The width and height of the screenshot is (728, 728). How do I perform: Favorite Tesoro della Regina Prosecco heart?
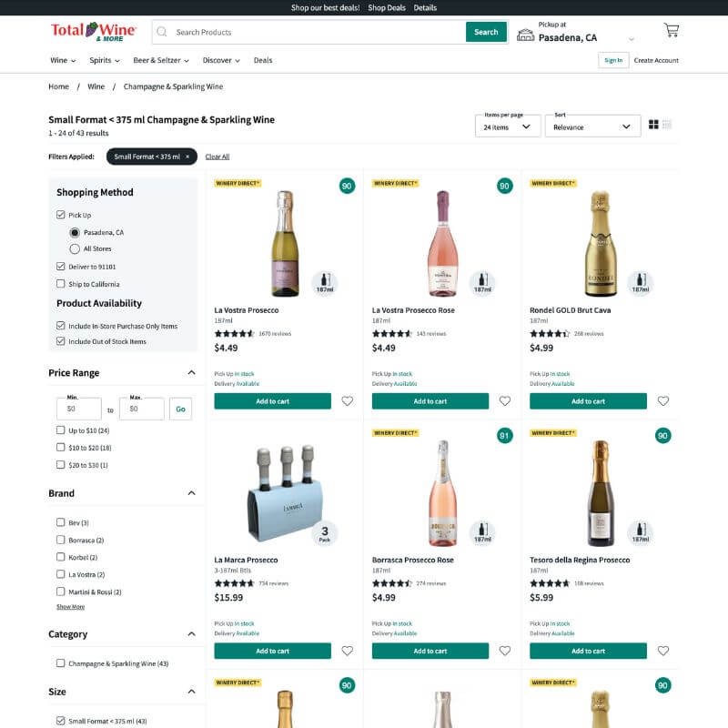coord(663,651)
